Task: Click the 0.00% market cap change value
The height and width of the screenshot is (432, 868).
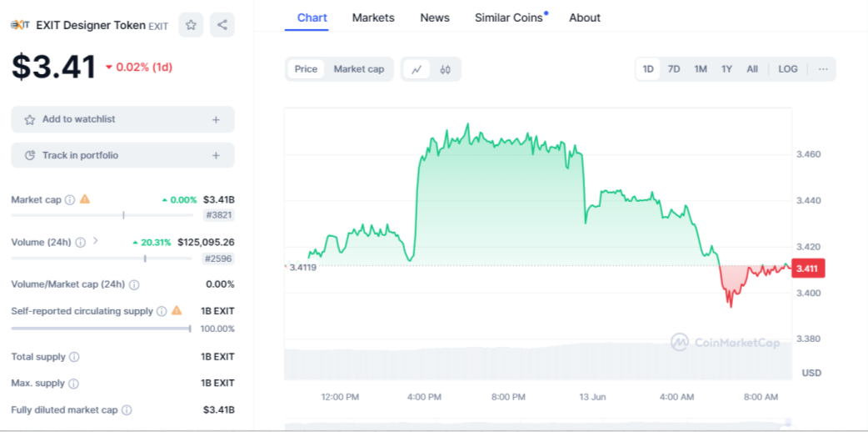Action: click(x=179, y=199)
